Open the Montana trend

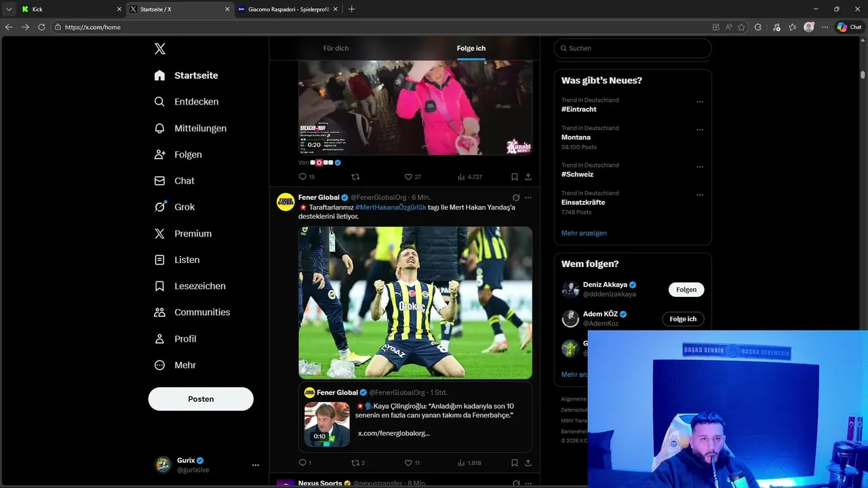[576, 137]
